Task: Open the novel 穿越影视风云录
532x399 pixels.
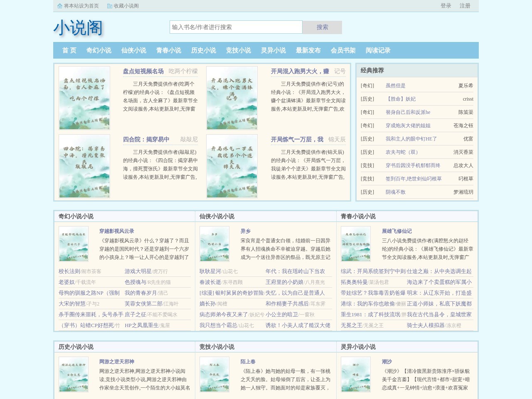Action: [117, 231]
